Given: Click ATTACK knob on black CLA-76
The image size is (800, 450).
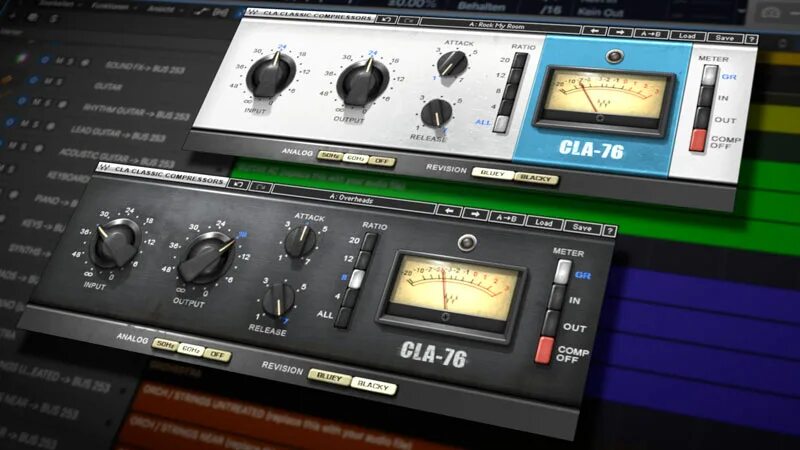Looking at the screenshot, I should pyautogui.click(x=300, y=241).
